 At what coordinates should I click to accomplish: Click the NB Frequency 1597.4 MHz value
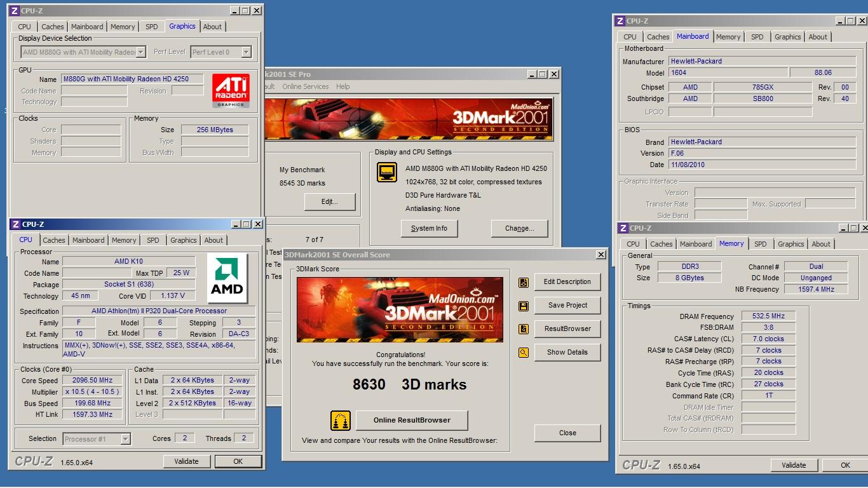817,290
